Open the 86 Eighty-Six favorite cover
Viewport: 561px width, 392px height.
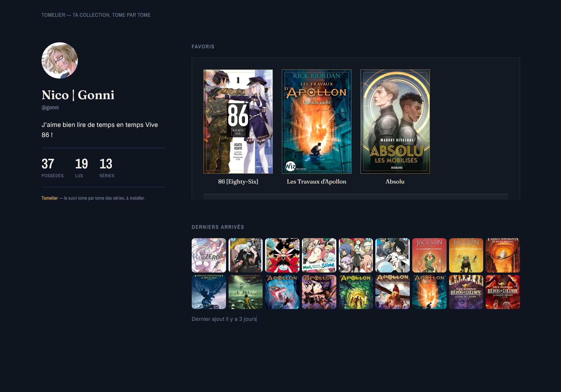click(238, 121)
